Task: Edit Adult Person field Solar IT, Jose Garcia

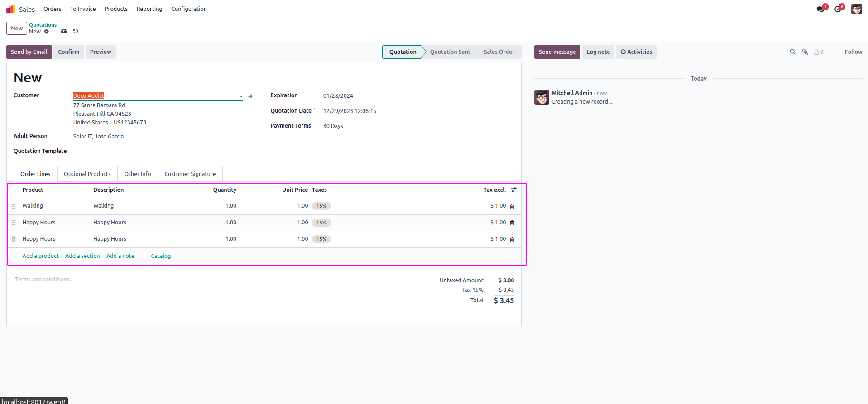Action: tap(98, 137)
